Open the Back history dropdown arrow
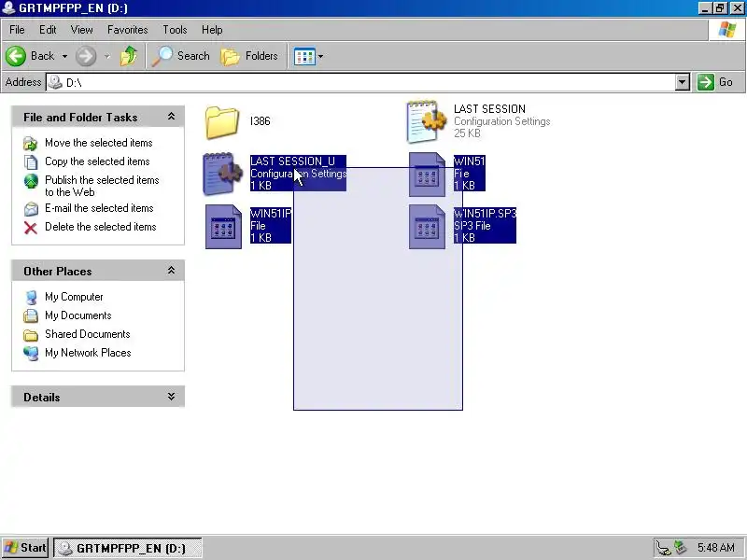 coord(64,56)
